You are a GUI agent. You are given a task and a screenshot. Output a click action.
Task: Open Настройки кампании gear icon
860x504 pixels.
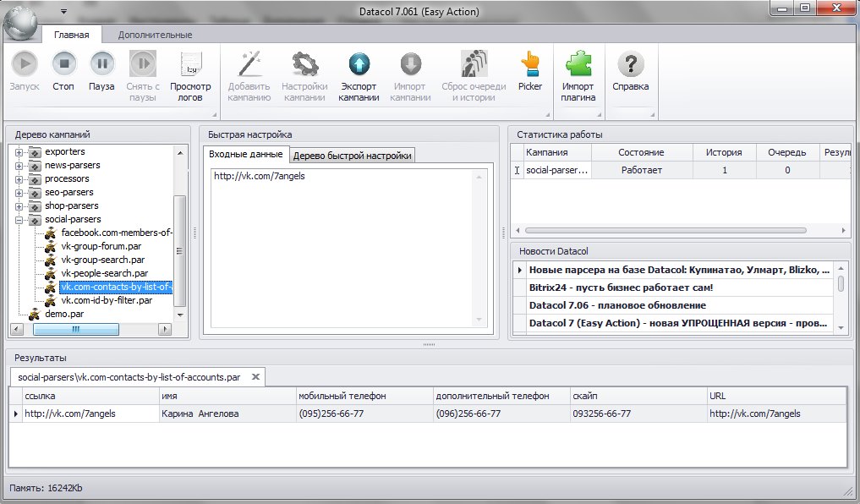click(x=304, y=64)
